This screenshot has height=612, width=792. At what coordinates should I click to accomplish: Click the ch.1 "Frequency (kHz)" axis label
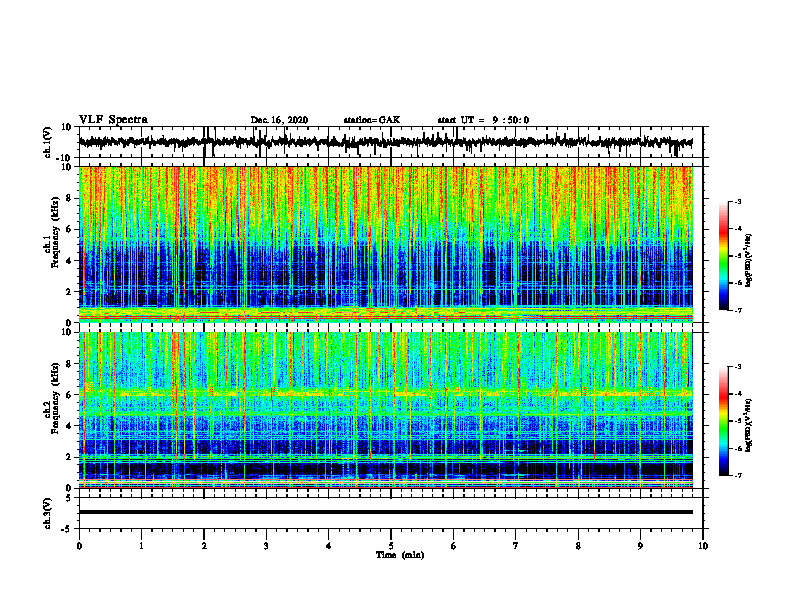click(56, 233)
